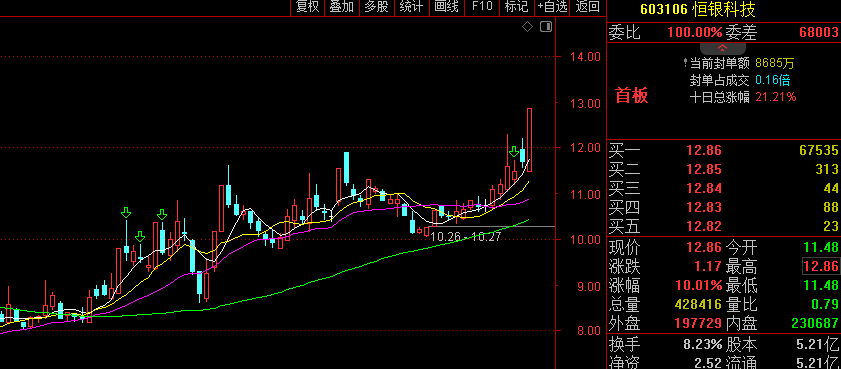Image resolution: width=841 pixels, height=369 pixels.
Task: Select the 首板 label in info panel
Action: (632, 95)
